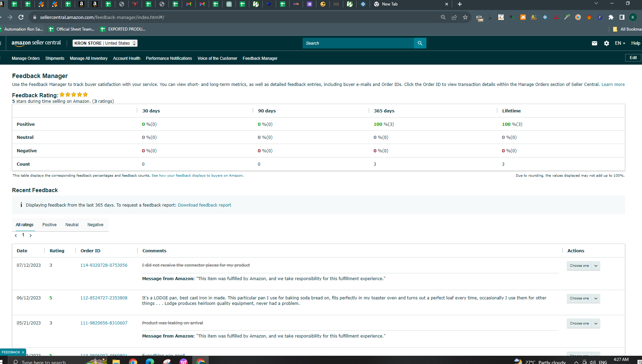Click the Edit navigation button
642x364 pixels.
633,58
